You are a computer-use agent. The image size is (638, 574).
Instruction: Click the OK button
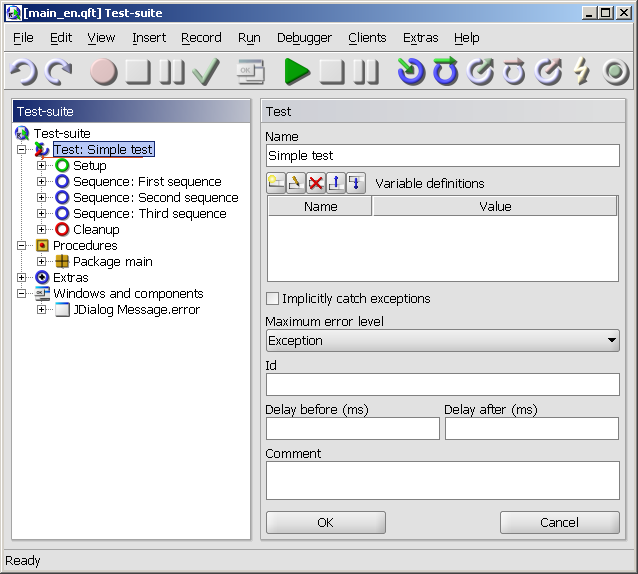tap(325, 522)
